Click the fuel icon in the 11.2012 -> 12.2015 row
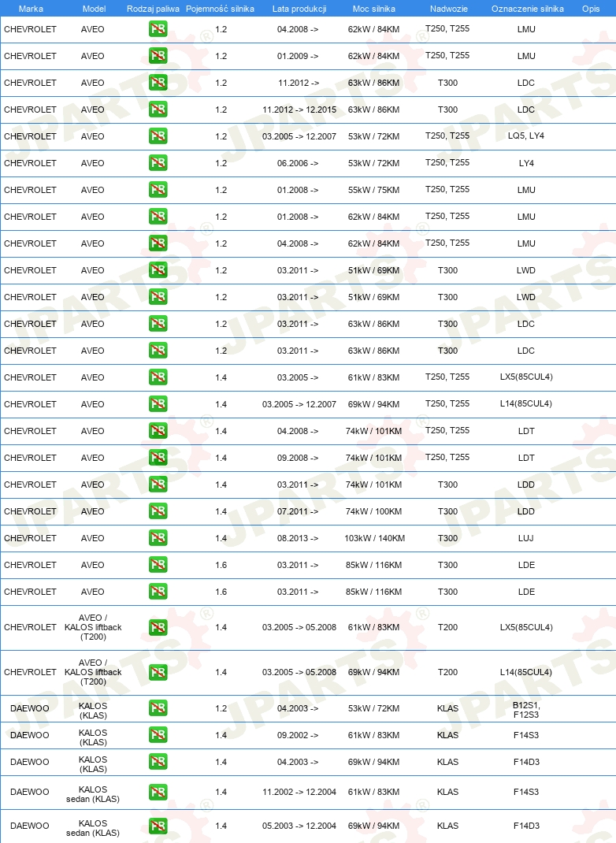This screenshot has width=616, height=843. coord(158,110)
